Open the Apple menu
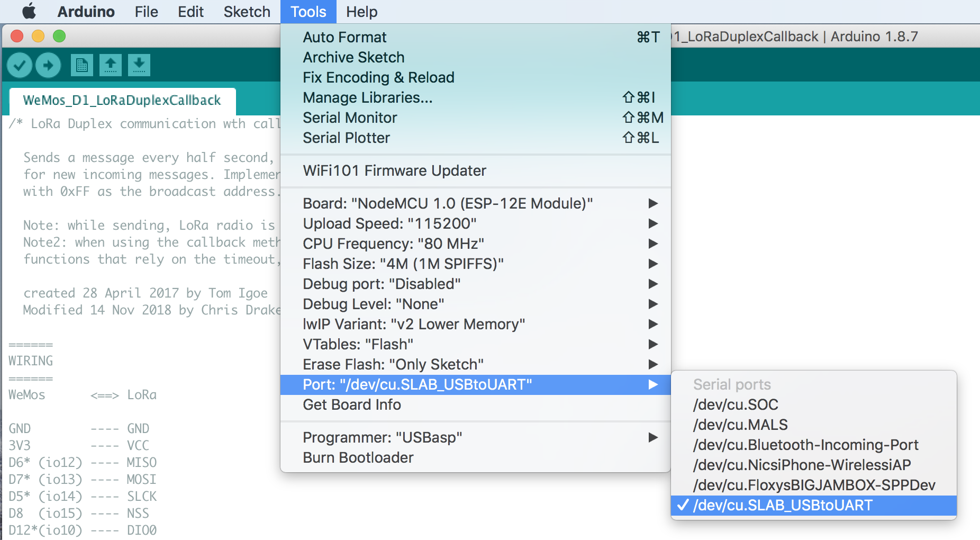 29,11
